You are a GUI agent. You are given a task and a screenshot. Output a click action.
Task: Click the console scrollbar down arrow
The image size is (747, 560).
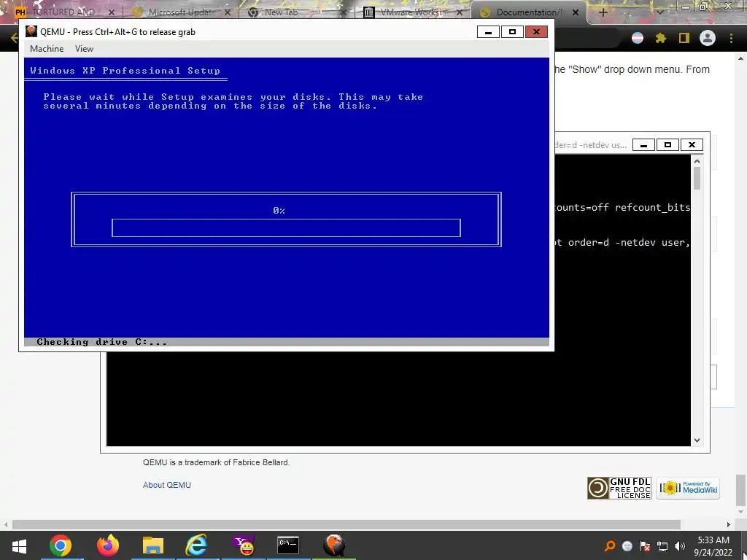pos(697,440)
